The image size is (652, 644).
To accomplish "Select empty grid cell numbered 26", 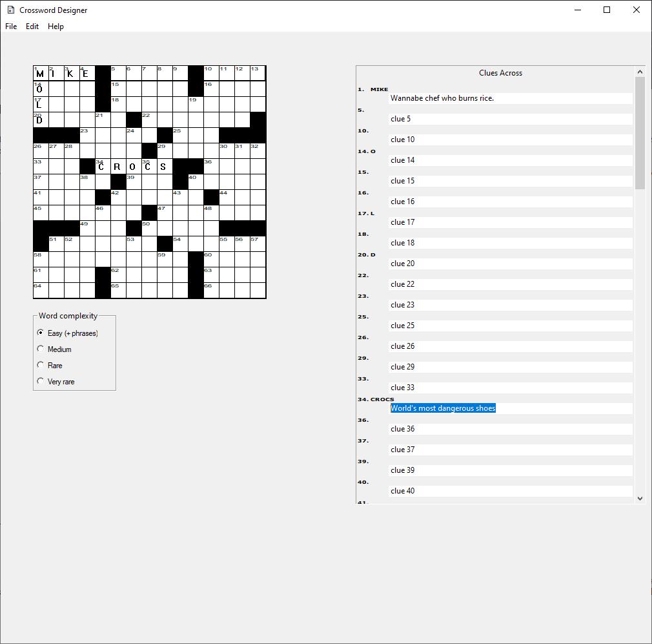I will pos(41,151).
